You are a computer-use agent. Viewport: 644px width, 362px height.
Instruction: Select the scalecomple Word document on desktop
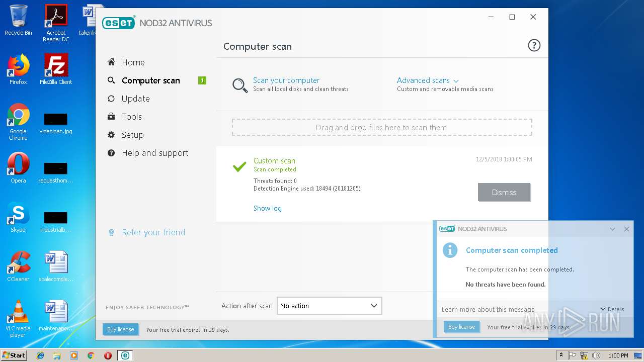(x=56, y=266)
